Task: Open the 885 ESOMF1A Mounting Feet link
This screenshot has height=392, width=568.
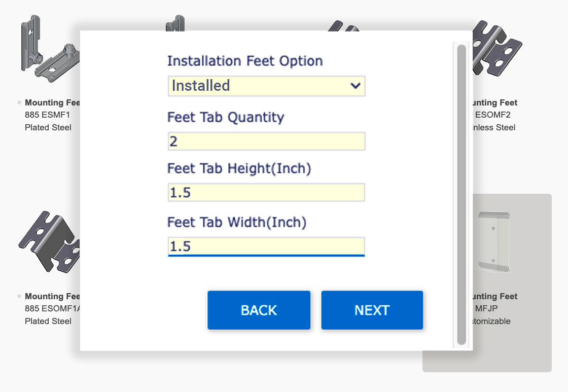Action: (52, 296)
